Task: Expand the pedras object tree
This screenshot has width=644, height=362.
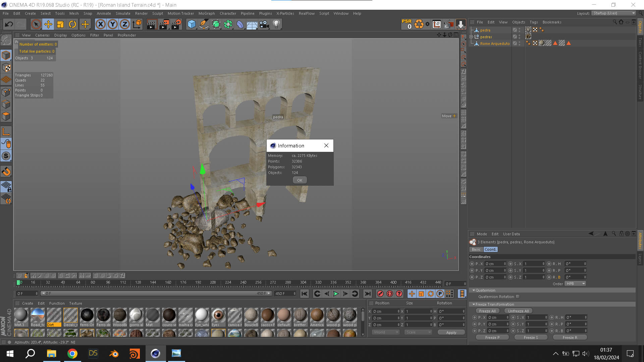Action: pos(471,37)
